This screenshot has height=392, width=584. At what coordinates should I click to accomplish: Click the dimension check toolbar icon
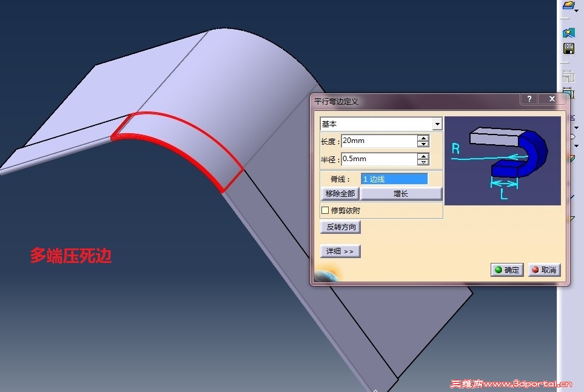568,92
